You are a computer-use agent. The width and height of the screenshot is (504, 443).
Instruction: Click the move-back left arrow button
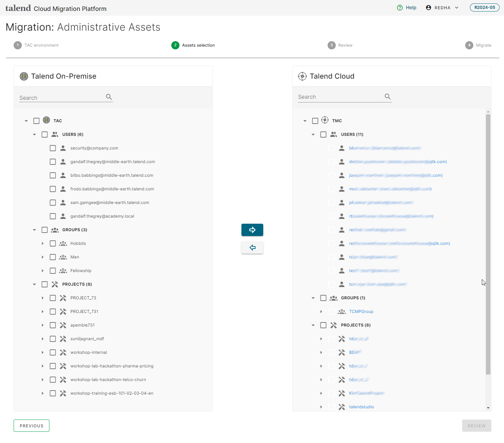click(x=252, y=248)
